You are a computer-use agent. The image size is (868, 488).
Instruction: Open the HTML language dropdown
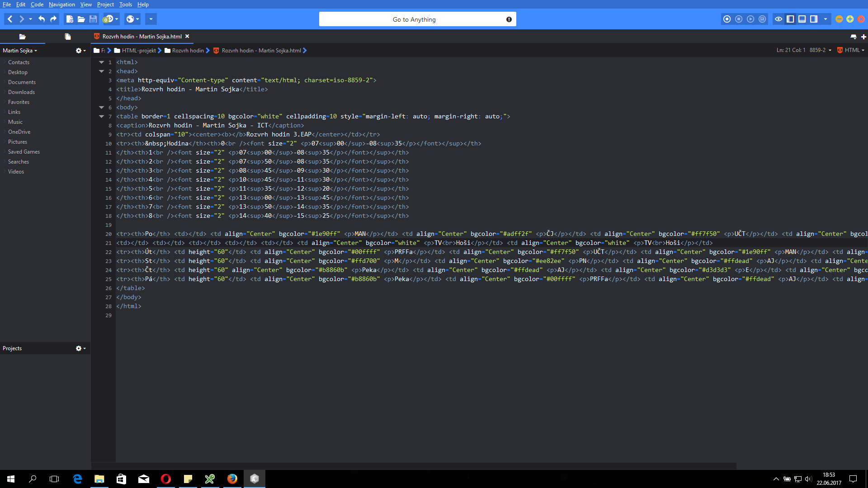coord(852,50)
